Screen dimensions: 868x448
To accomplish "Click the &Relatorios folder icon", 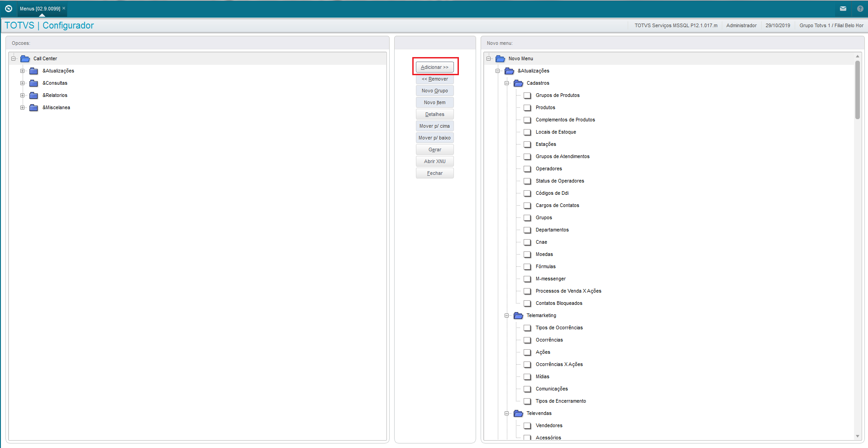I will pyautogui.click(x=34, y=95).
